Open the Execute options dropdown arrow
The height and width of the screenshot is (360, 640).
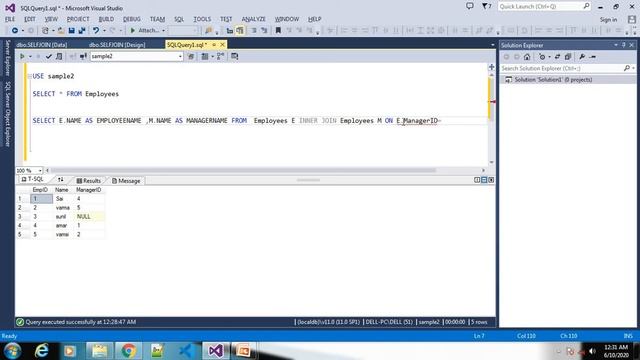tap(30, 56)
